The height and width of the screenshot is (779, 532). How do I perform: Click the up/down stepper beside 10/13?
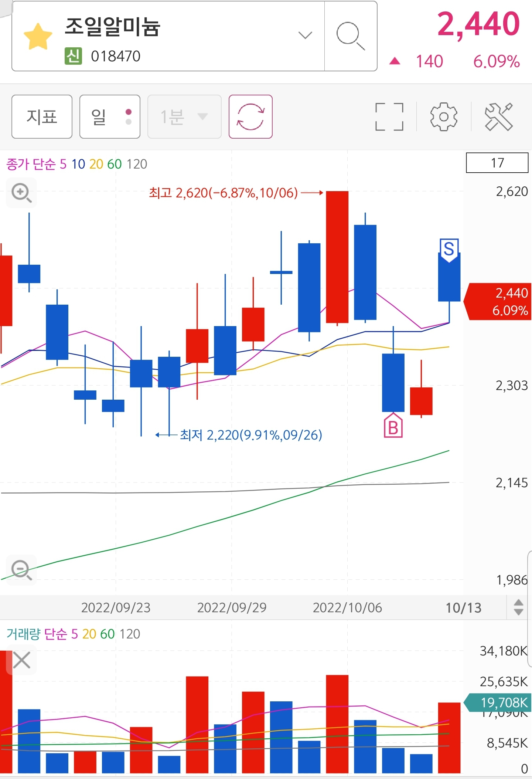518,607
